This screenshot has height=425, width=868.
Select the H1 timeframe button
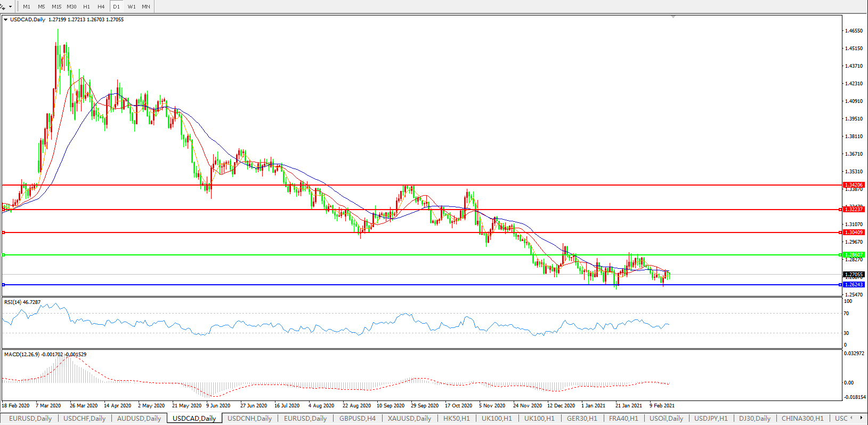[x=86, y=7]
